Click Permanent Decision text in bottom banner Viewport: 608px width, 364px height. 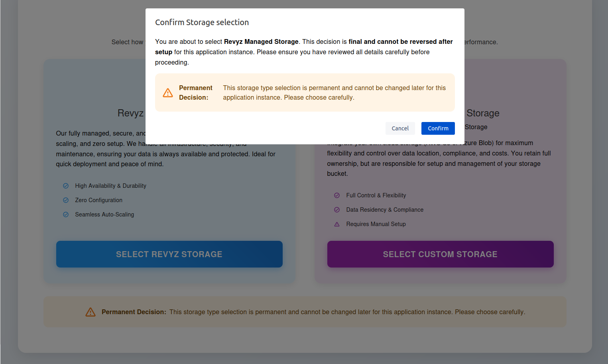click(134, 312)
